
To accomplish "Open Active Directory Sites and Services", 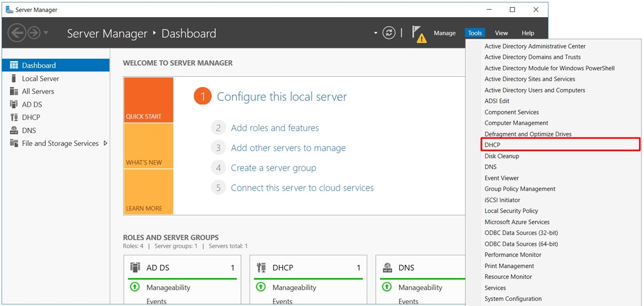I will pos(530,79).
